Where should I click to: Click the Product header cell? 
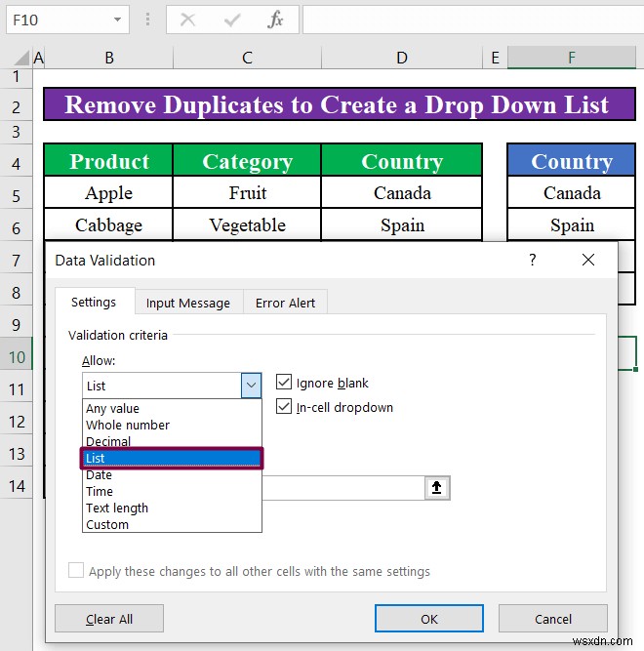pyautogui.click(x=108, y=161)
